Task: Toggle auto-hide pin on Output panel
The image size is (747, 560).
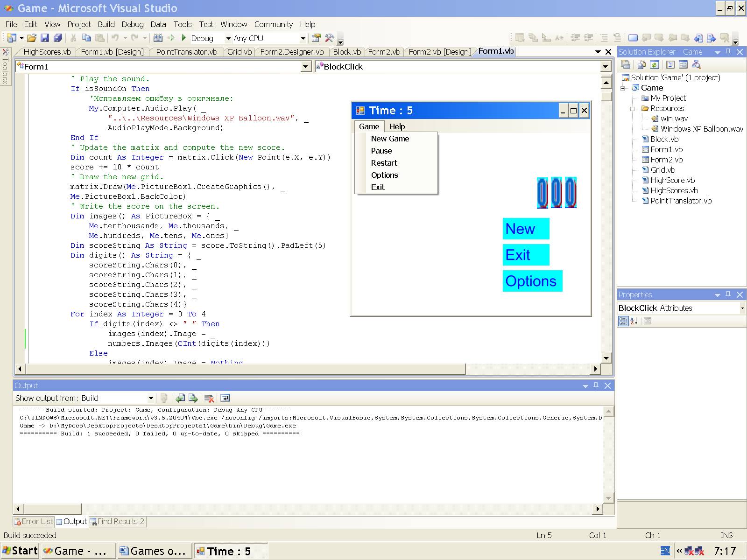Action: point(596,385)
